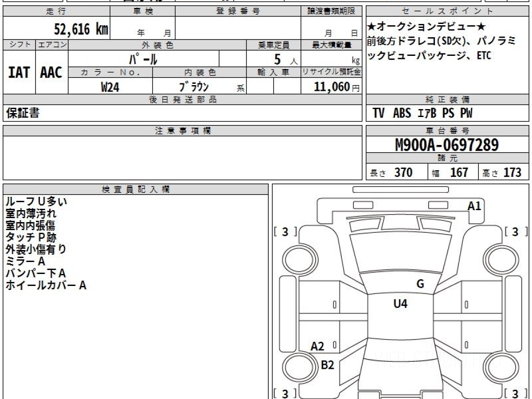
Task: Click the 室内薄汚れ inspector note
Action: (31, 214)
